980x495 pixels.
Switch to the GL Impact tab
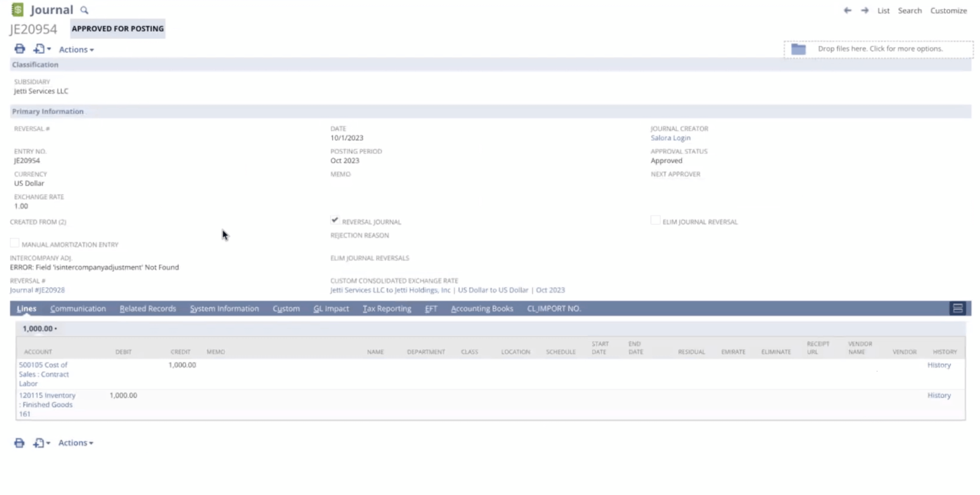[x=331, y=309]
